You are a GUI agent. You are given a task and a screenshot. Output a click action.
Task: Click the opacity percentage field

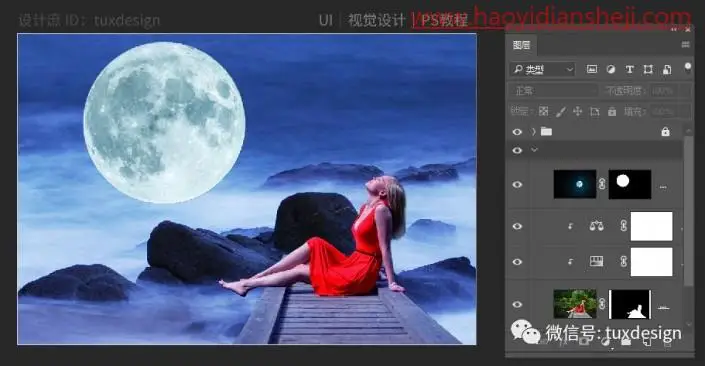click(664, 90)
